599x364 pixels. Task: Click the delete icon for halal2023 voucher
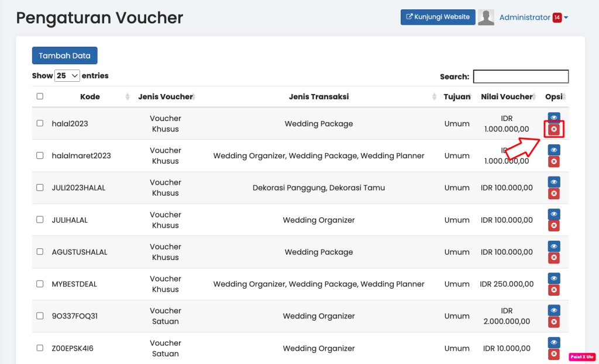554,129
